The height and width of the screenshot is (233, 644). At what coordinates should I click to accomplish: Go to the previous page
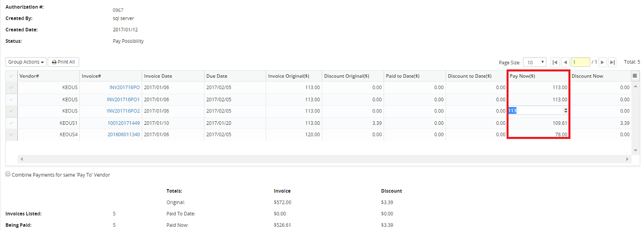click(565, 62)
